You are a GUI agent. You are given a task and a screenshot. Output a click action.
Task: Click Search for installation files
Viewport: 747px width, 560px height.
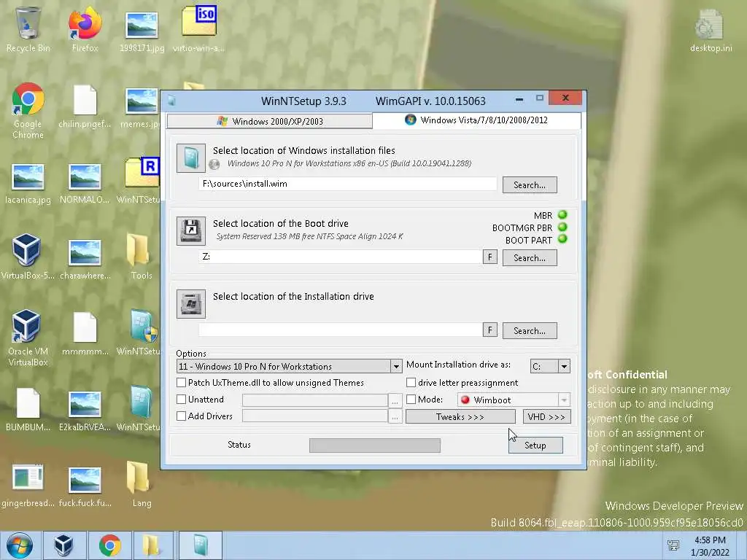click(530, 184)
